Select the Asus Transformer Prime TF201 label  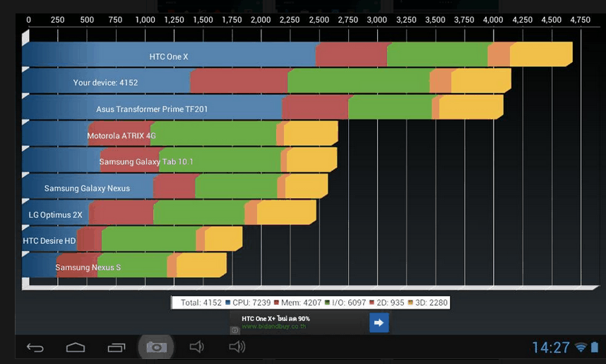point(152,109)
